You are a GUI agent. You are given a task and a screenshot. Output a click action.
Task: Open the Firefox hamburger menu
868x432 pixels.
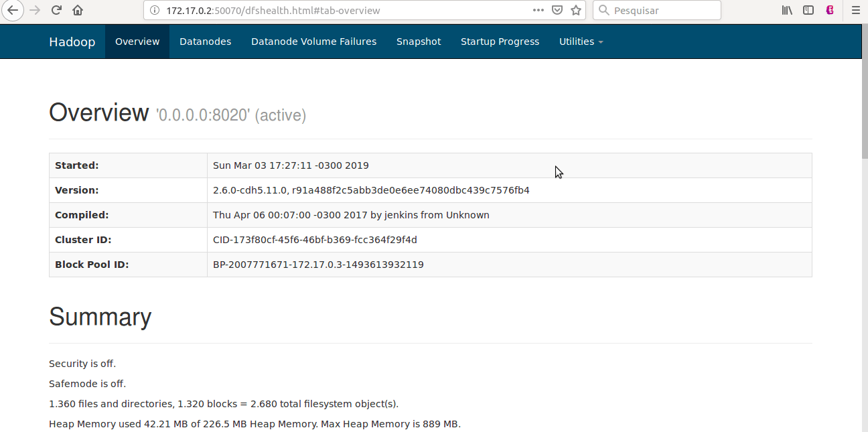tap(855, 10)
